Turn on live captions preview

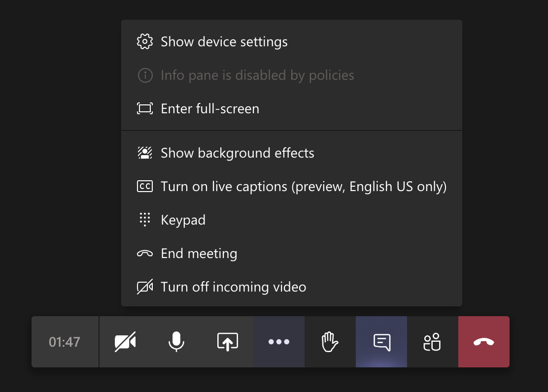click(x=304, y=187)
